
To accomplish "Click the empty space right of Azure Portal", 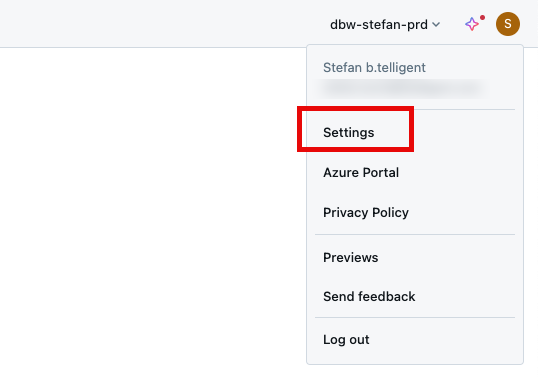I will point(458,172).
